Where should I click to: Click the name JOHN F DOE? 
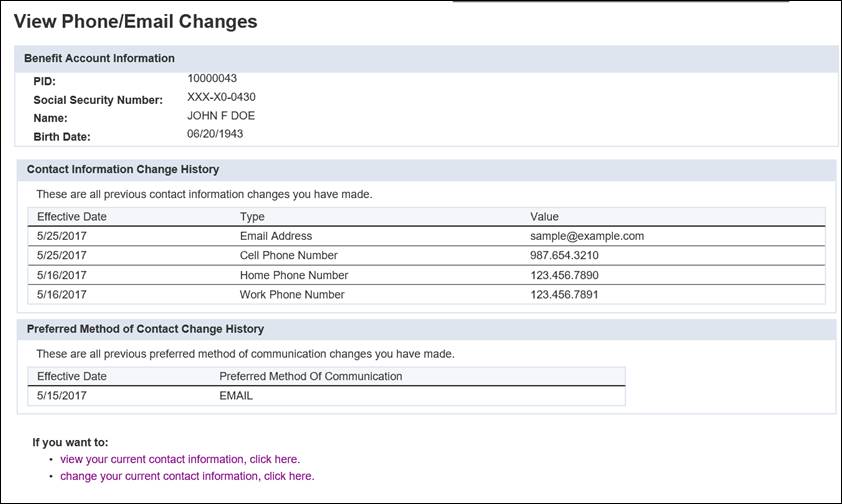221,116
